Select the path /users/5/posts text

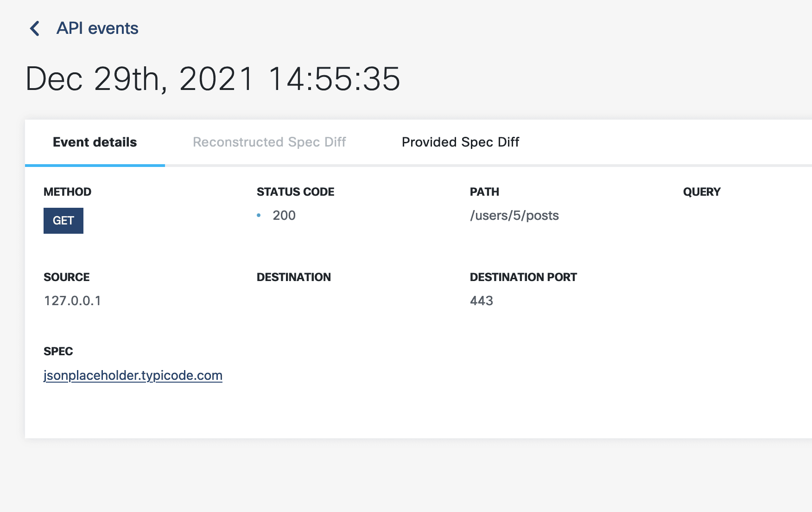[514, 215]
